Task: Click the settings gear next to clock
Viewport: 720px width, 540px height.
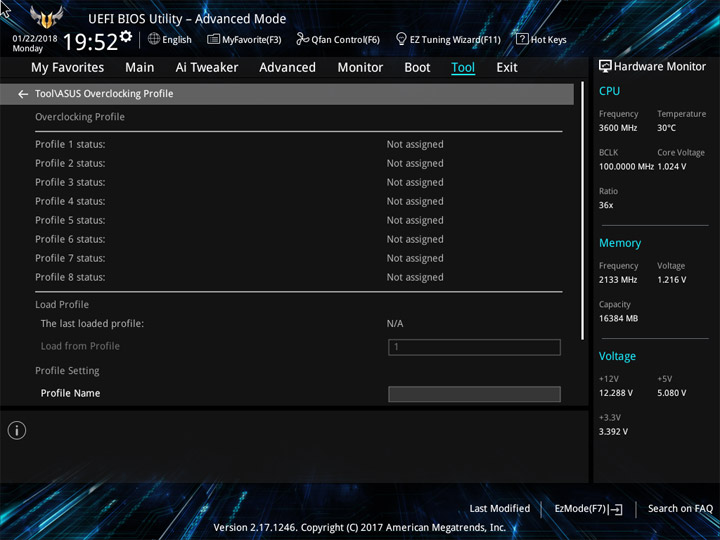Action: (x=126, y=36)
